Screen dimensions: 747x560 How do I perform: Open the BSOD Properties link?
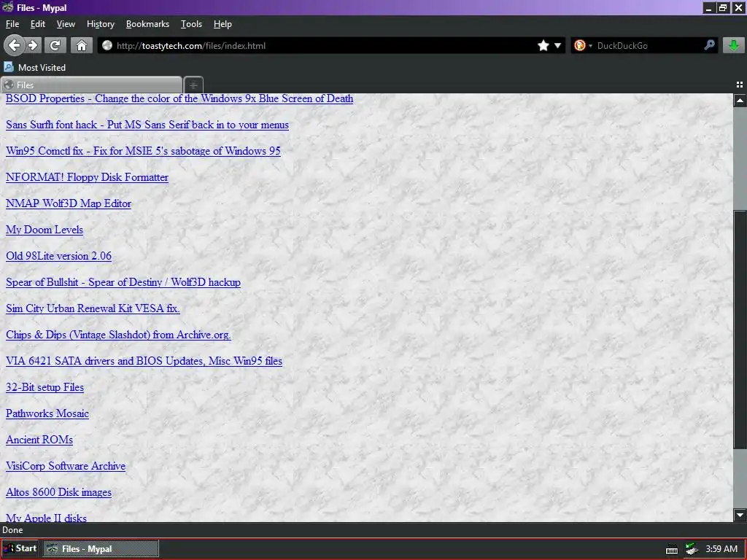(179, 98)
